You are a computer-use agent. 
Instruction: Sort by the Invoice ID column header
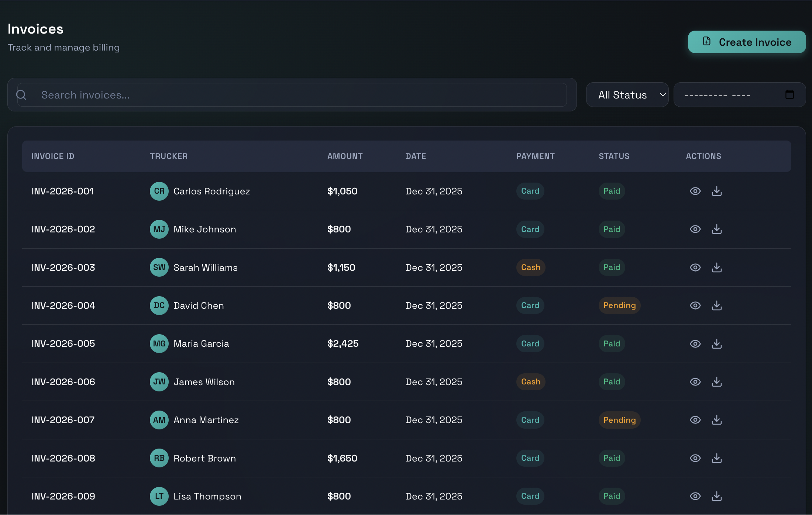(53, 156)
